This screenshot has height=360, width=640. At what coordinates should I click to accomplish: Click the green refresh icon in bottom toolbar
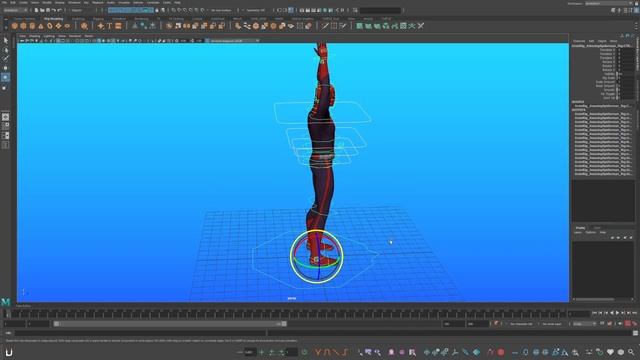(x=304, y=352)
